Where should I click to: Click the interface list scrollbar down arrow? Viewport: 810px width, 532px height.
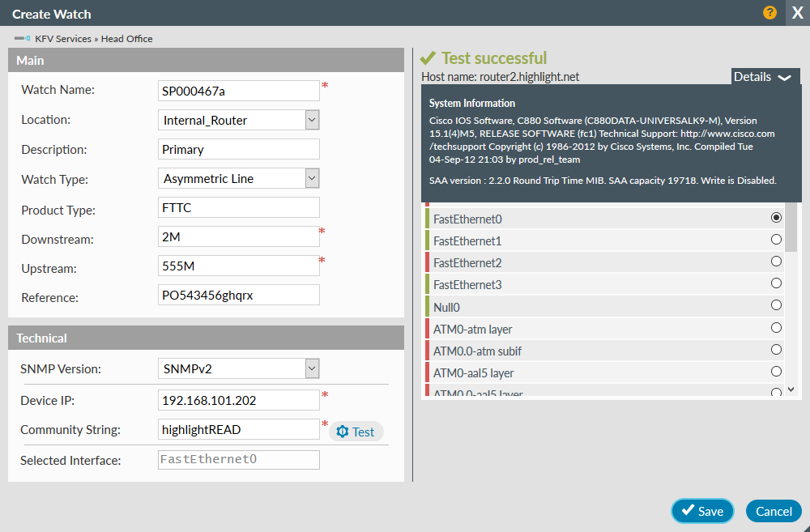tap(791, 389)
